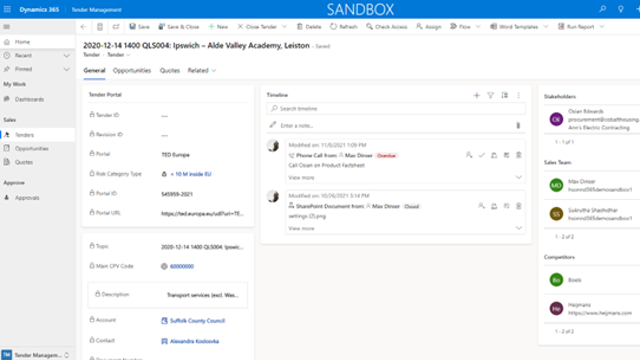640x360 pixels.
Task: Switch to the Quotes tab
Action: coord(170,71)
